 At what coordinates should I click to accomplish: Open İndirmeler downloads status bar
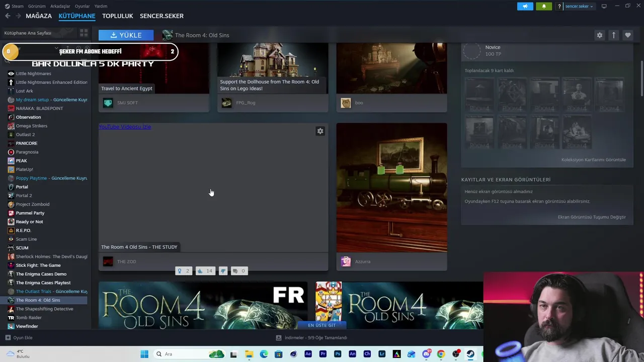[312, 338]
